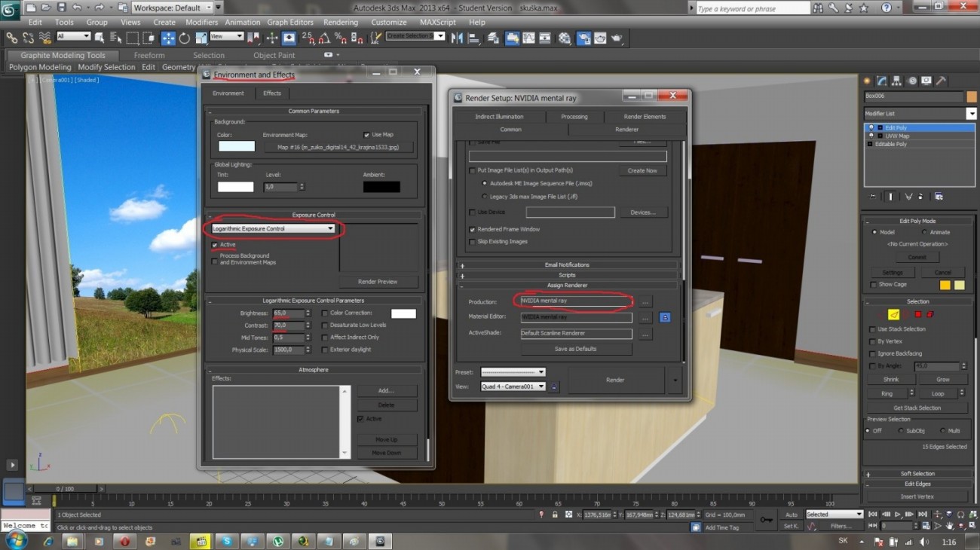Open the Selected key filter dropdown

tap(834, 515)
